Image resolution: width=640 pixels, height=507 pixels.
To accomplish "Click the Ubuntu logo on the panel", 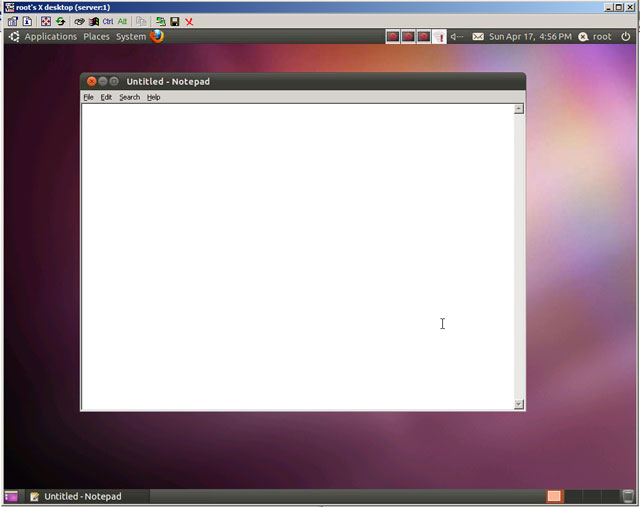I will 14,37.
